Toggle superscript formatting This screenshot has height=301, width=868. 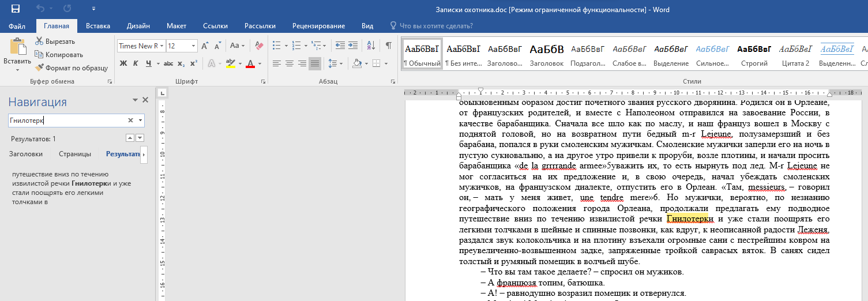(194, 63)
